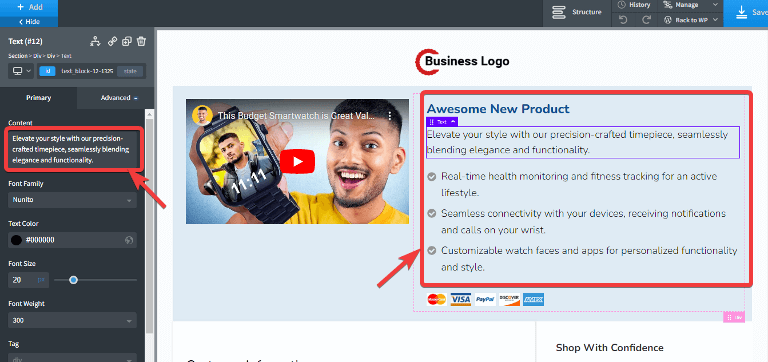Play the YouTube smartwatch video
768x362 pixels.
[x=297, y=162]
